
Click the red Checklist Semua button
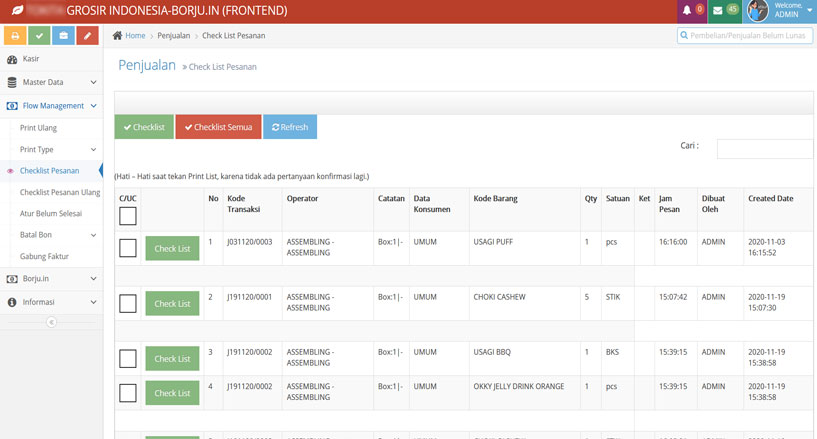pos(218,127)
